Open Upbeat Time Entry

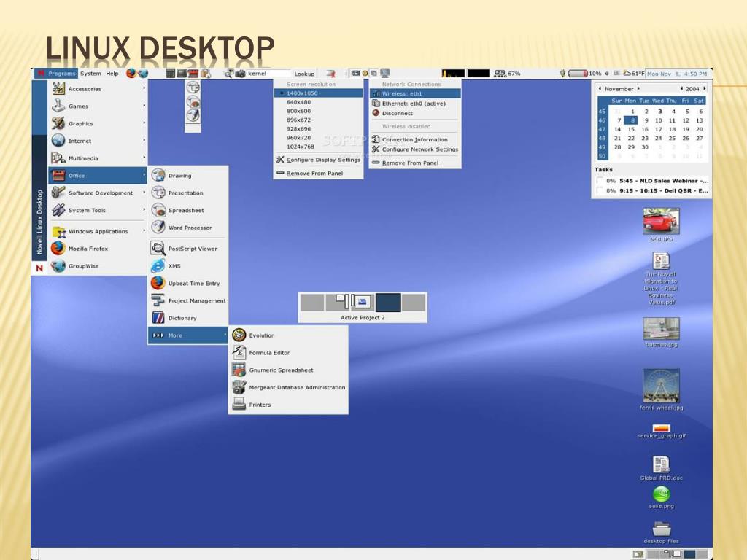188,284
